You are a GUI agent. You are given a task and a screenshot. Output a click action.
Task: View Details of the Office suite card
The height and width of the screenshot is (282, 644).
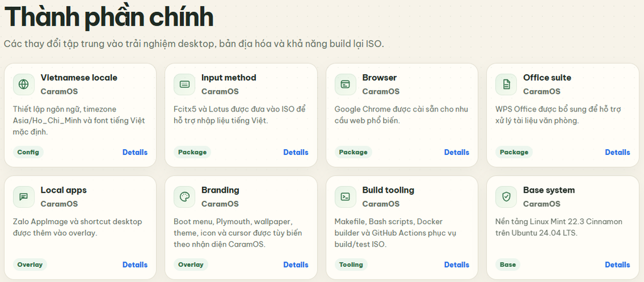618,152
